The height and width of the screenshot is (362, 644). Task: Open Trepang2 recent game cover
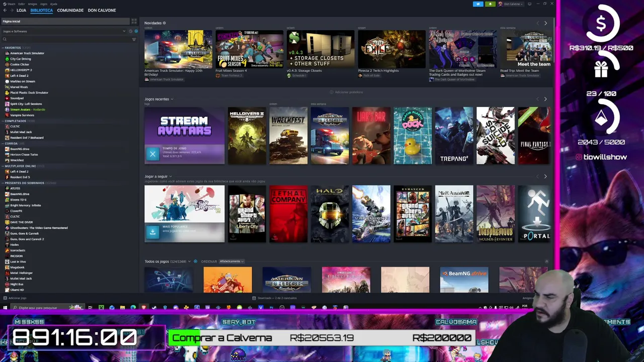(454, 136)
